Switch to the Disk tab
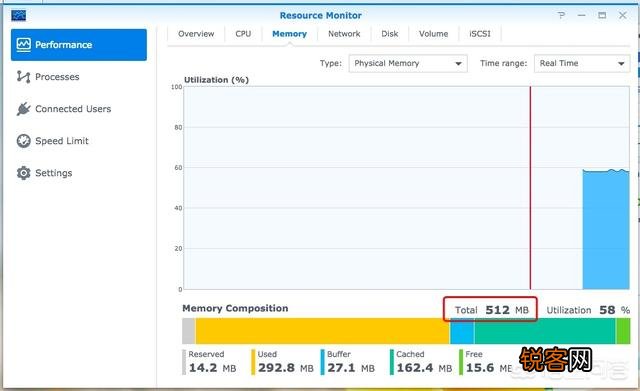640x391 pixels. [x=390, y=34]
